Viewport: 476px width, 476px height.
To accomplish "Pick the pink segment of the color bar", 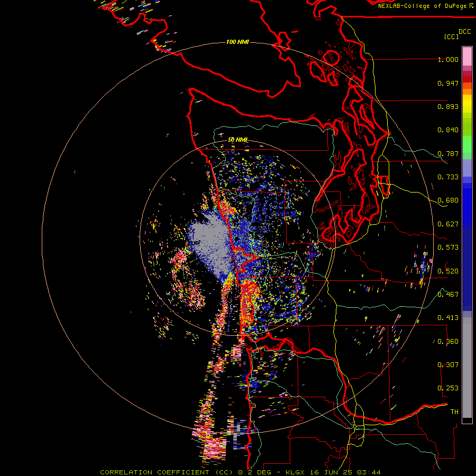I will [467, 57].
